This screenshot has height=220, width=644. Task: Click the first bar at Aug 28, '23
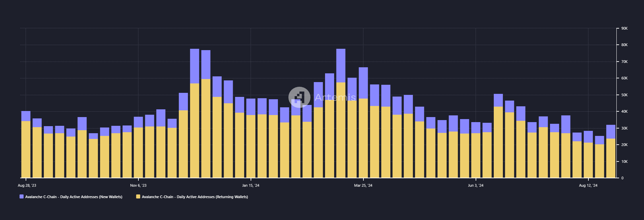pyautogui.click(x=26, y=144)
